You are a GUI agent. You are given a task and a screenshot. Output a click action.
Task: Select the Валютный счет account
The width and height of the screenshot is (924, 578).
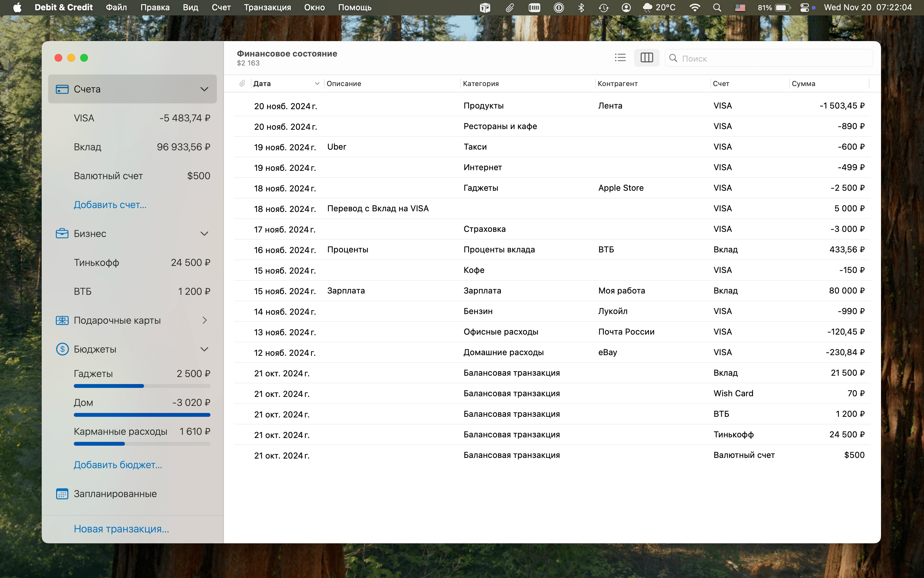[x=133, y=176]
